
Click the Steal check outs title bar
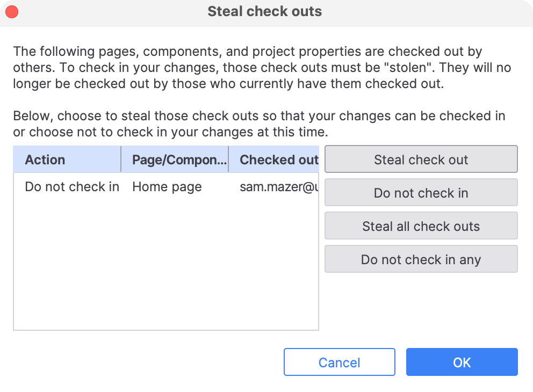pos(264,11)
